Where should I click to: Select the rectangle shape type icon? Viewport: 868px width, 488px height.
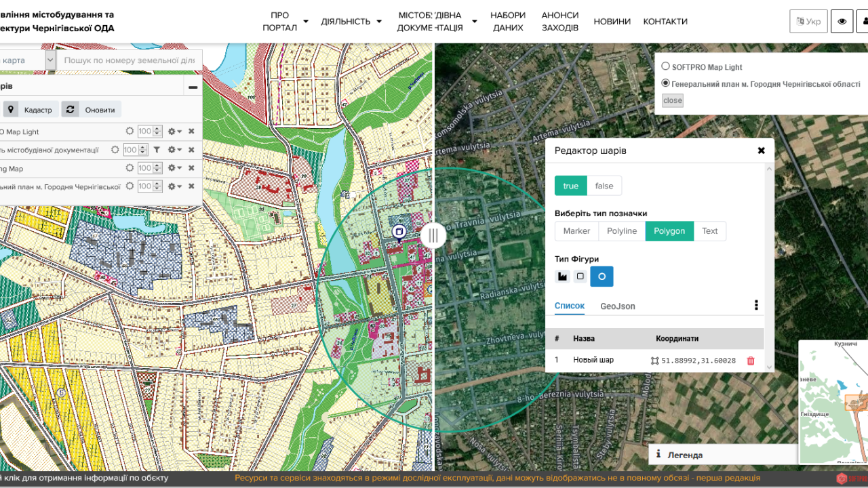[x=580, y=277]
